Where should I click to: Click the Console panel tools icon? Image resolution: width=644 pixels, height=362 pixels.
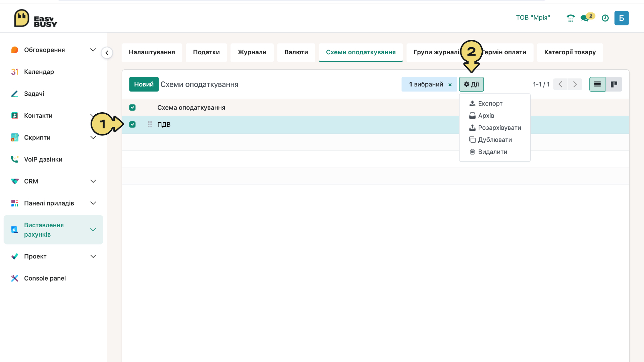point(14,278)
